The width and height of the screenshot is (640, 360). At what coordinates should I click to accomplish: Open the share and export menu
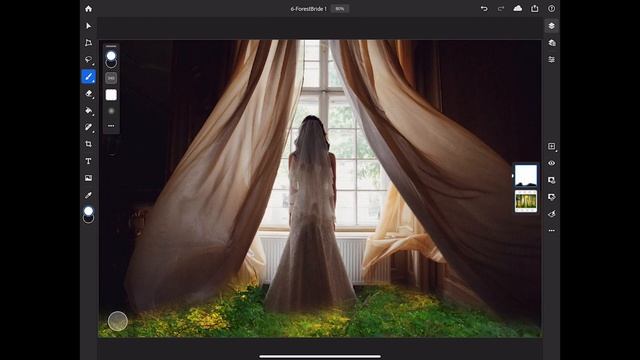tap(535, 9)
